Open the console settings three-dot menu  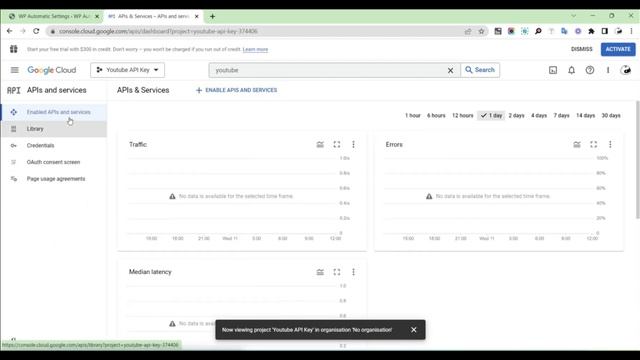click(608, 70)
